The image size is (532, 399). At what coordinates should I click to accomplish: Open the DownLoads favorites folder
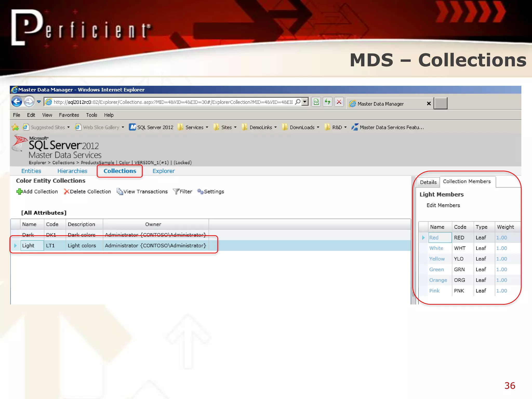301,127
